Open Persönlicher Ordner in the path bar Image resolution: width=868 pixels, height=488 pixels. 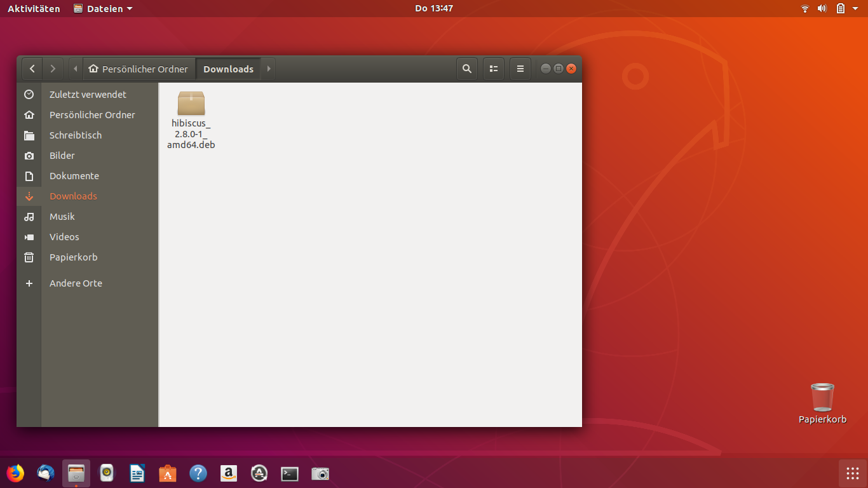click(139, 69)
